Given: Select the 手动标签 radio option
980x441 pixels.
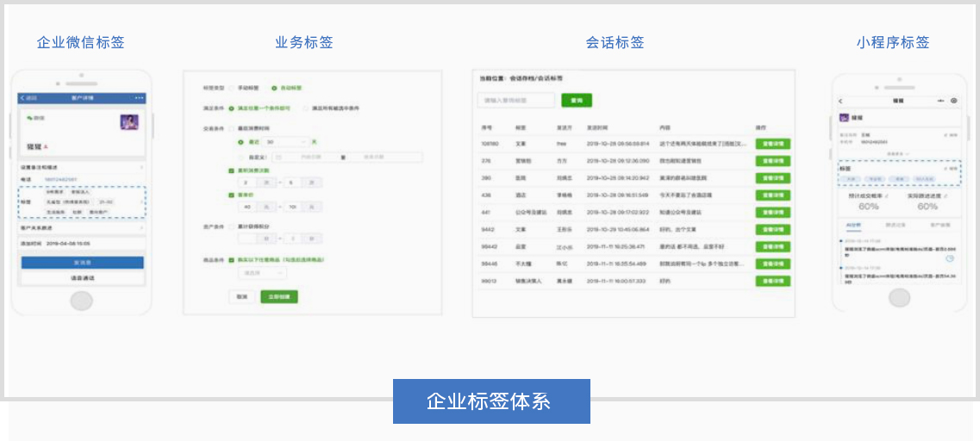Looking at the screenshot, I should (230, 88).
